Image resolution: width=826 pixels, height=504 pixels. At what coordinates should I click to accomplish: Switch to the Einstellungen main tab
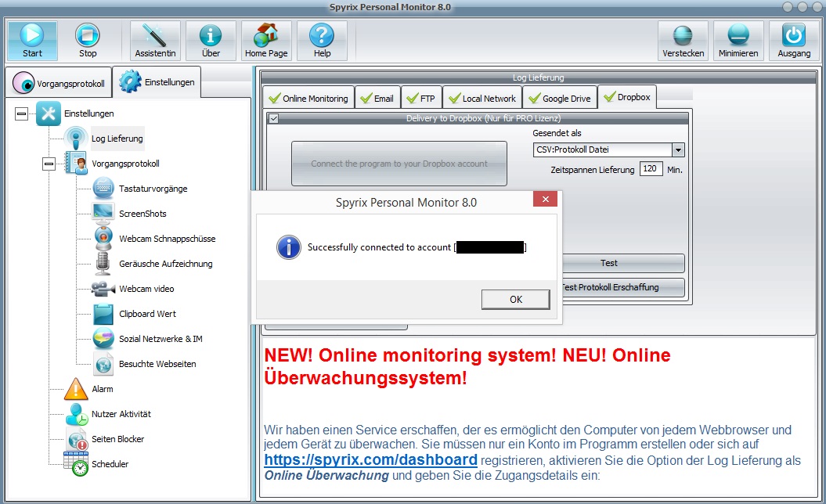tap(157, 81)
